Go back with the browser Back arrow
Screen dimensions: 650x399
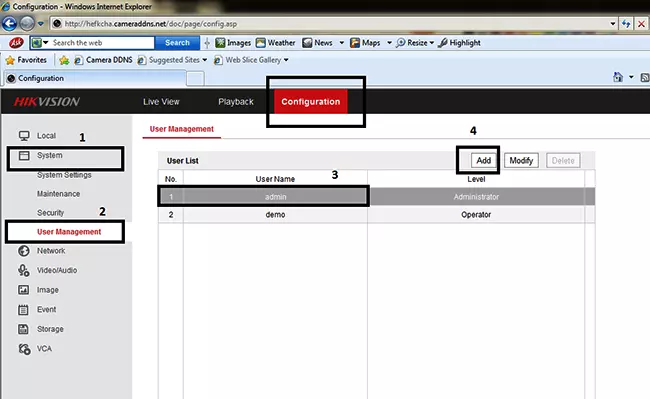point(9,24)
